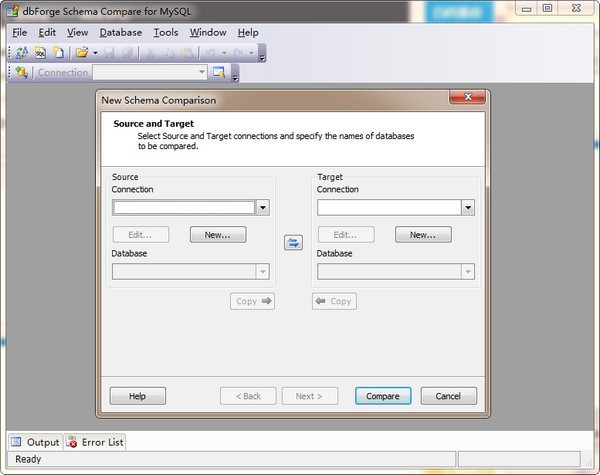Image resolution: width=600 pixels, height=475 pixels.
Task: Click the Source Connection input field
Action: [x=184, y=207]
